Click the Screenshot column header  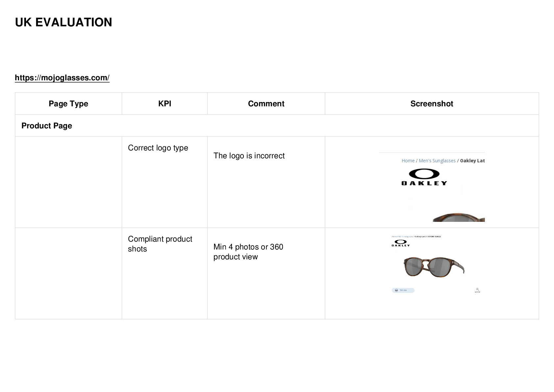coord(432,104)
